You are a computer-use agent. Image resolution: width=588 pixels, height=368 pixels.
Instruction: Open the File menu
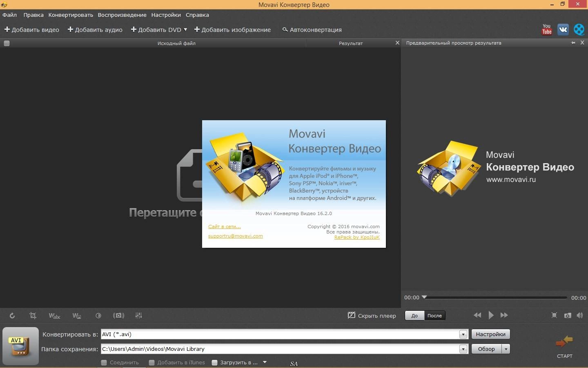pos(10,15)
